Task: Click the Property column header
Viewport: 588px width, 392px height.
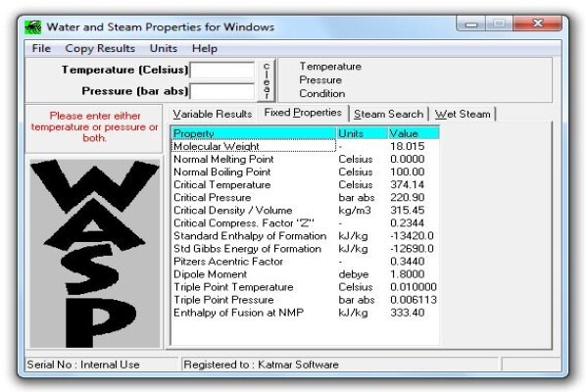Action: (254, 133)
